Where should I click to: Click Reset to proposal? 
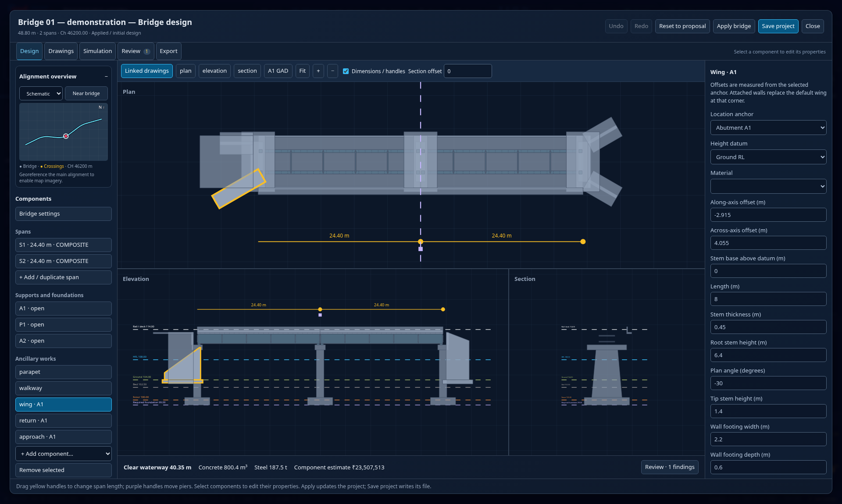tap(682, 26)
